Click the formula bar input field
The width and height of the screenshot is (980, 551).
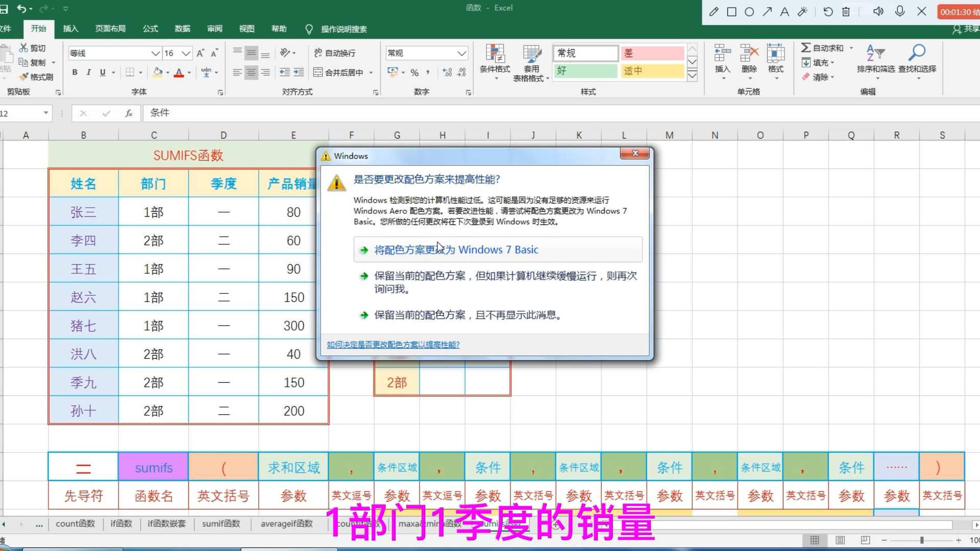(x=560, y=113)
